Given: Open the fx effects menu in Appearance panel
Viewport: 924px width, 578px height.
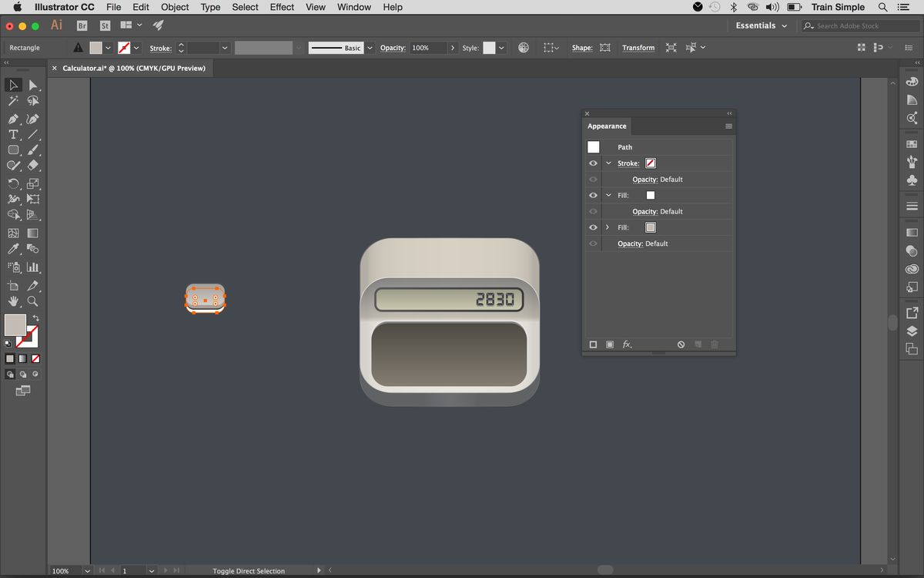Looking at the screenshot, I should (626, 344).
